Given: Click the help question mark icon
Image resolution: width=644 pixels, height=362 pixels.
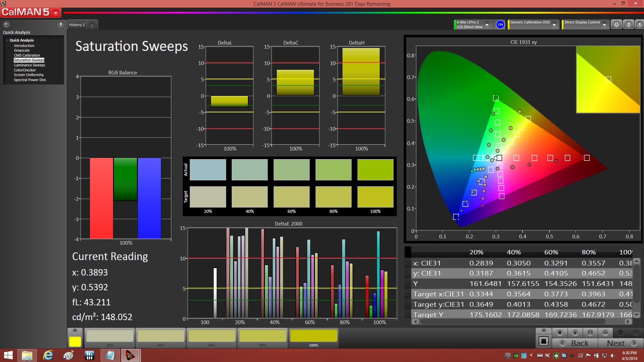Looking at the screenshot, I should (628, 24).
